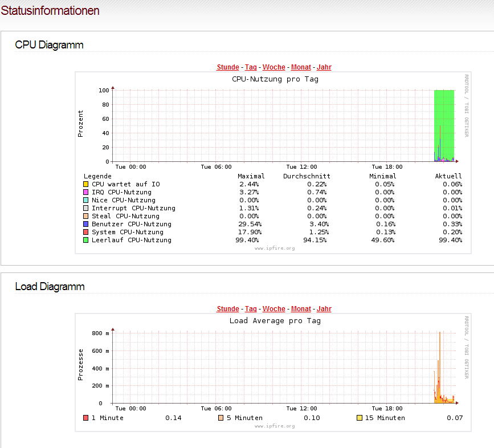Open Stunde view for Load diagram
Viewport: 494px width, 448px height.
(x=228, y=309)
